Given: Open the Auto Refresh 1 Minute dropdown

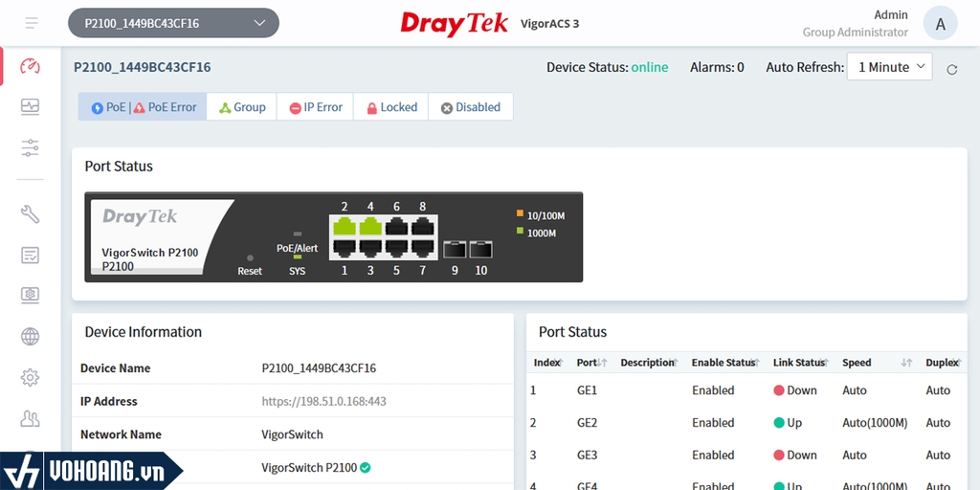Looking at the screenshot, I should [889, 67].
